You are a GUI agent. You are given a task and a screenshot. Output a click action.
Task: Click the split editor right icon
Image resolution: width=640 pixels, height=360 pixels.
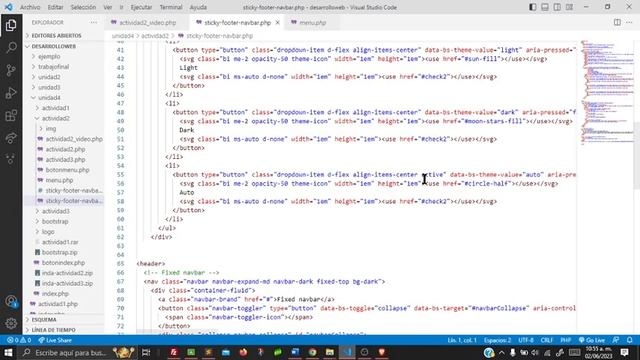click(617, 22)
